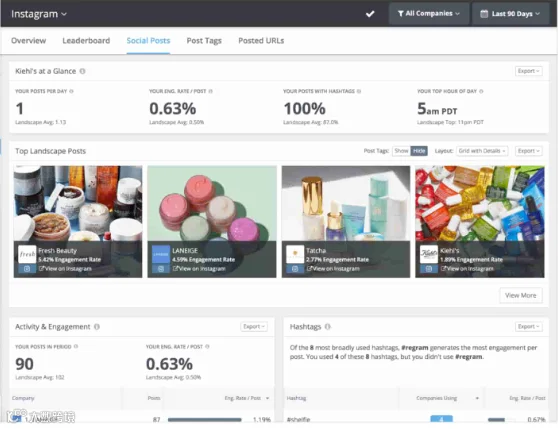
Task: Click info icon beside Your Posts in Period
Action: pyautogui.click(x=76, y=346)
